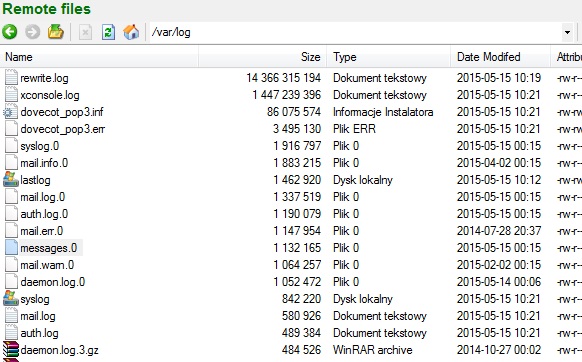
Task: Click the size value 86 075 574
Action: pos(294,112)
